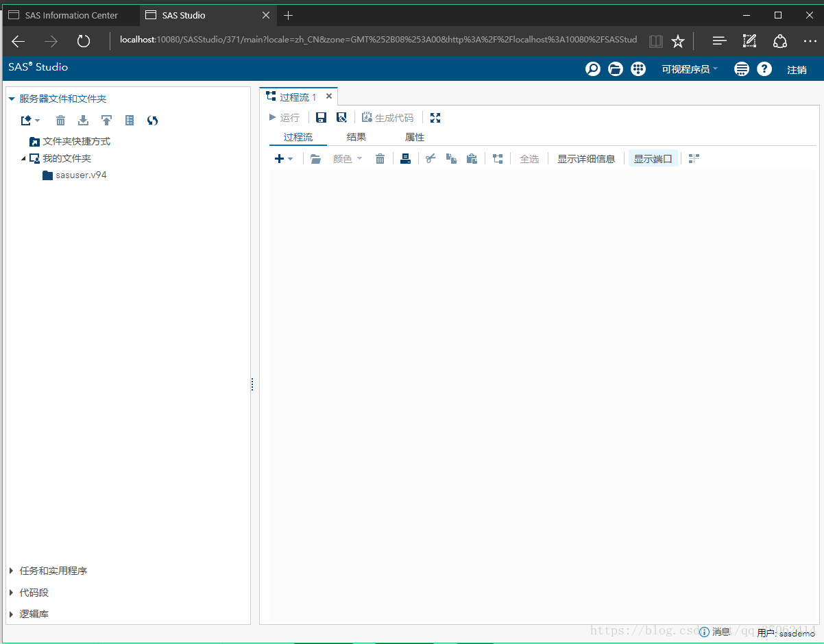Click the overview grid icon in flow toolbar

[x=694, y=159]
